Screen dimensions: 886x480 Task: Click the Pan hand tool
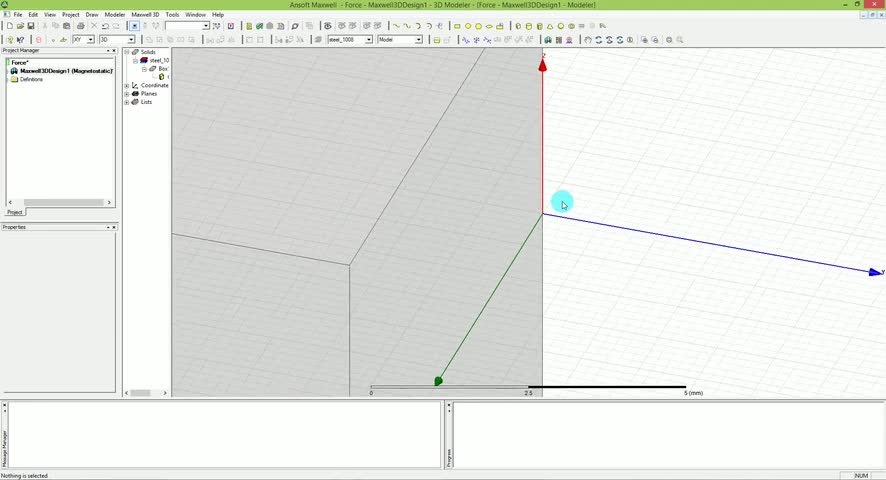point(588,40)
